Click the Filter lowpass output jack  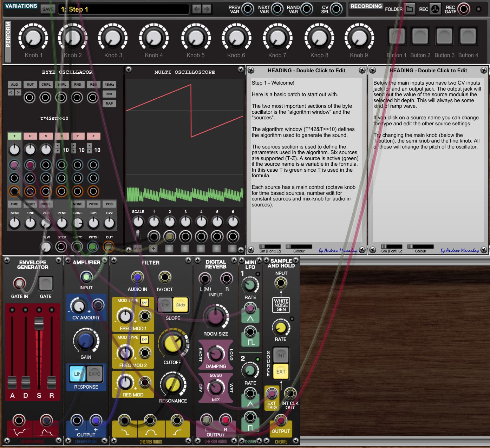(124, 420)
